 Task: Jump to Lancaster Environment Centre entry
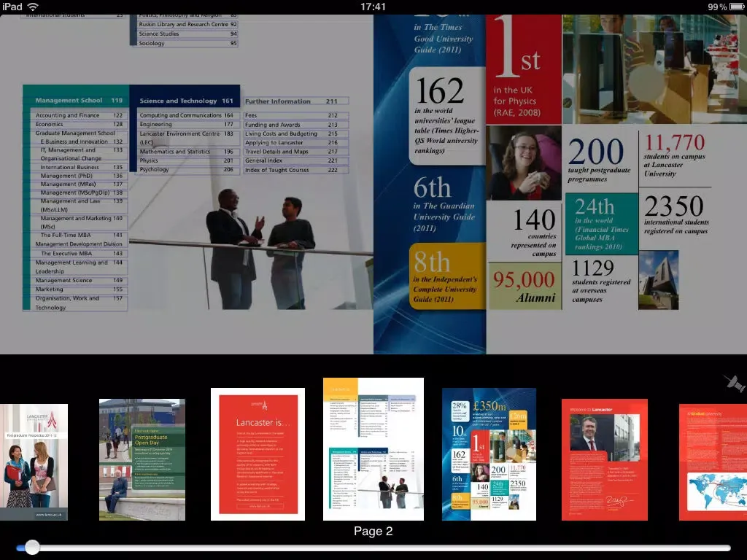tap(186, 138)
